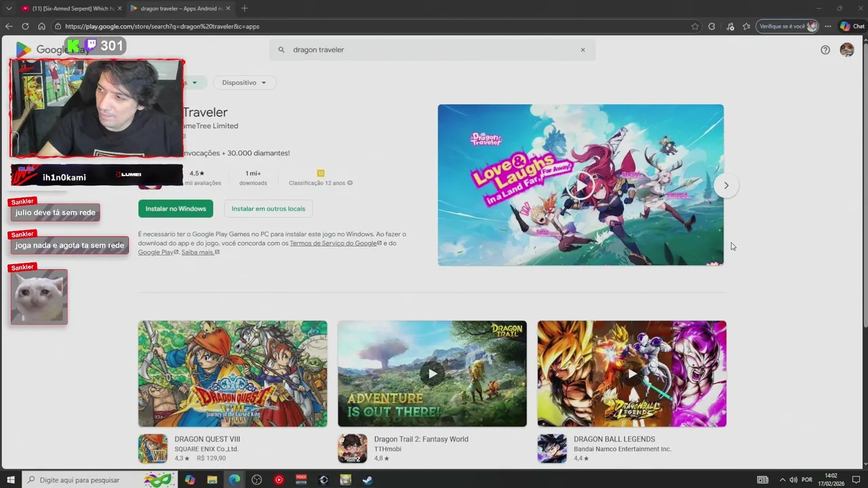The height and width of the screenshot is (488, 868).
Task: Click the search magnifier in Play search
Action: 281,49
